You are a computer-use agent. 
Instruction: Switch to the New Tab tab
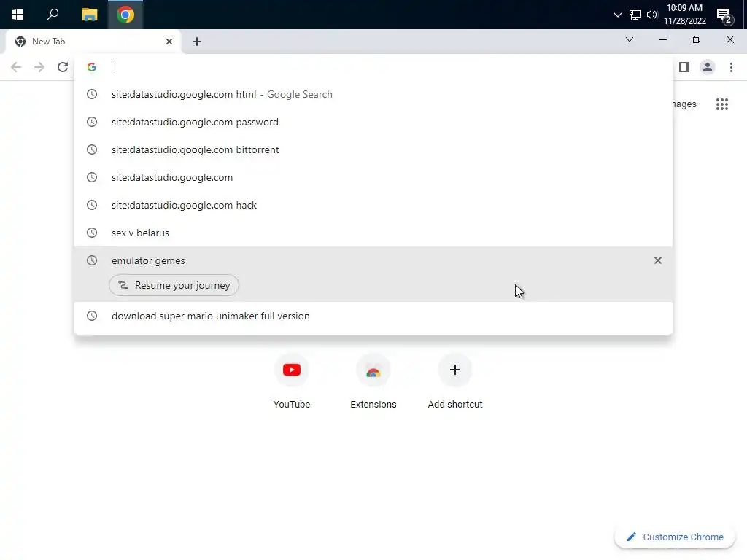coord(93,42)
